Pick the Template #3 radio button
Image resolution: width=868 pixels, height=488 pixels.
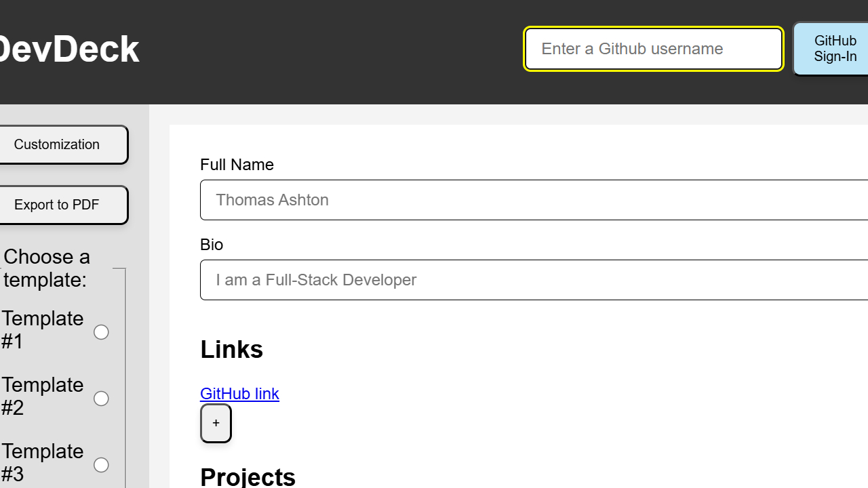tap(101, 465)
